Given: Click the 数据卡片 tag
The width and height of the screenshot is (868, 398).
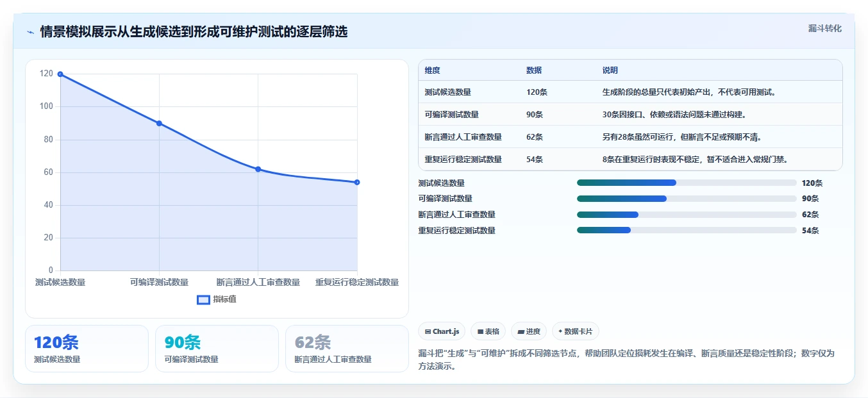Looking at the screenshot, I should (x=576, y=331).
